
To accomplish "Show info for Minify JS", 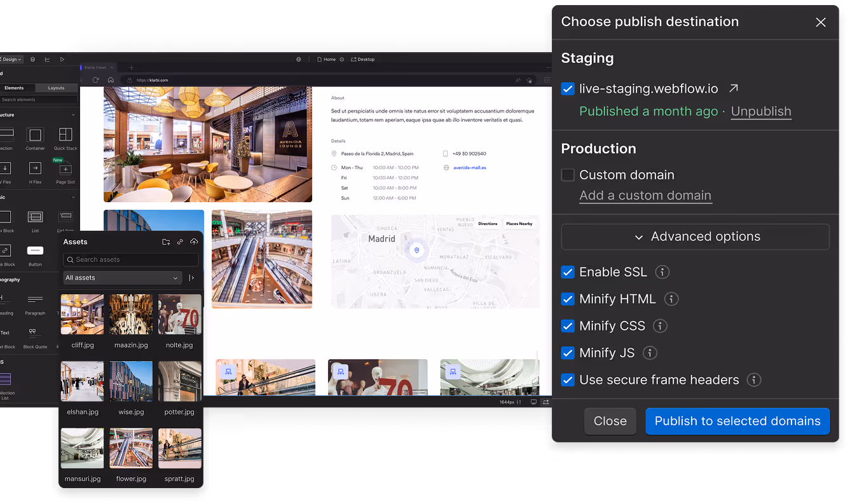I will pyautogui.click(x=650, y=353).
